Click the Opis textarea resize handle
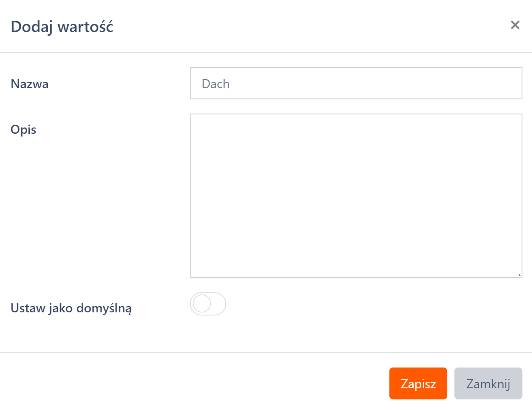Screen dimensions: 532x410 pyautogui.click(x=519, y=275)
